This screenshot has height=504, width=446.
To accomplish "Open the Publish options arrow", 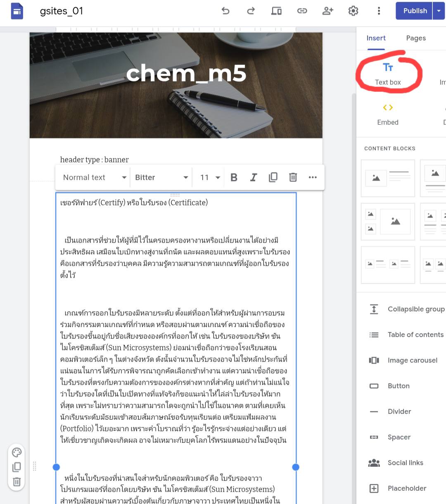I will 439,11.
